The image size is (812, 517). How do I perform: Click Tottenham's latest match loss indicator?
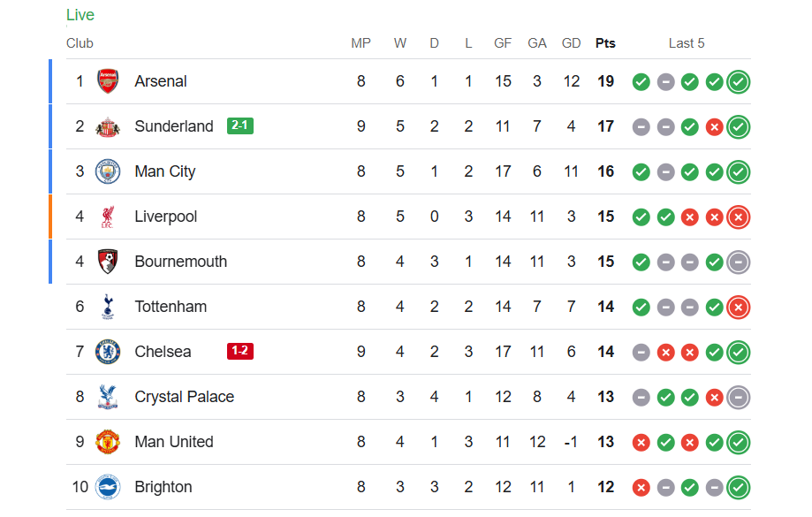tap(739, 307)
